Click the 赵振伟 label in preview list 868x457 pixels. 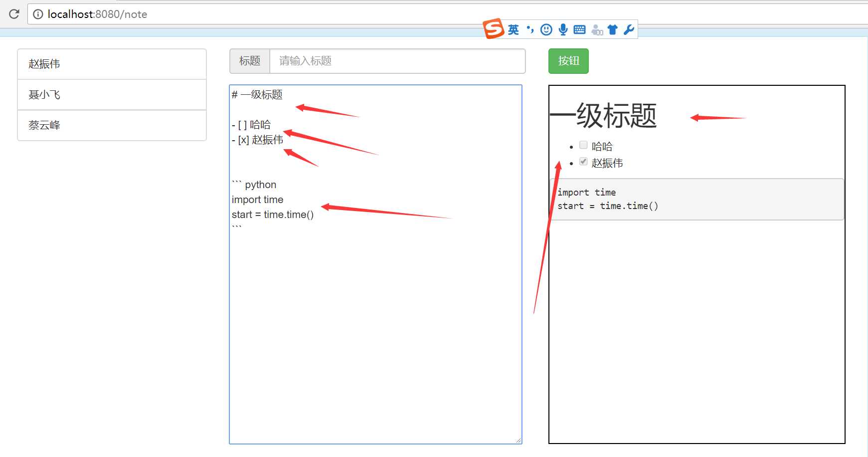607,163
